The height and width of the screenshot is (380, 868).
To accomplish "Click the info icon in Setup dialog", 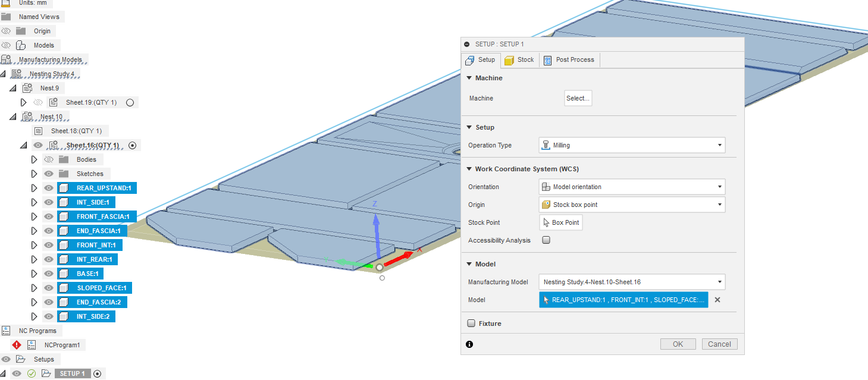I will pyautogui.click(x=469, y=344).
